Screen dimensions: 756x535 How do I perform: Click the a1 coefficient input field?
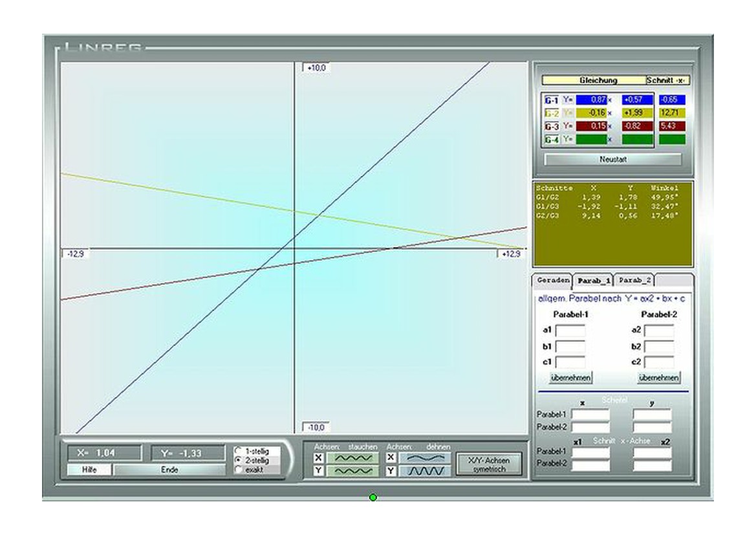point(570,331)
